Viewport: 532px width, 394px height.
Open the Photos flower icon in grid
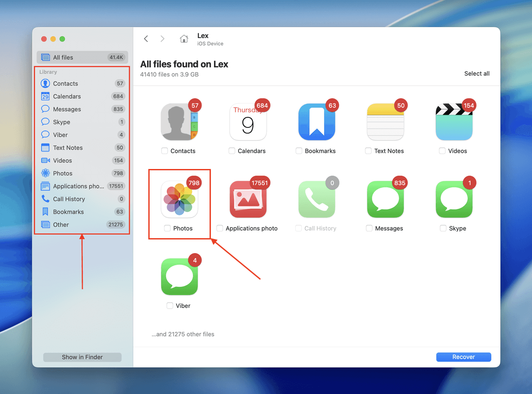(x=179, y=200)
